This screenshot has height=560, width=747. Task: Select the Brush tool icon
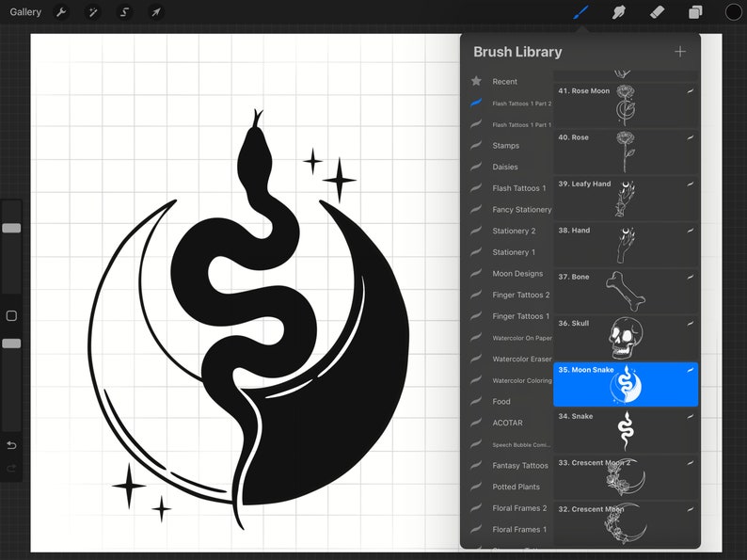pos(580,12)
